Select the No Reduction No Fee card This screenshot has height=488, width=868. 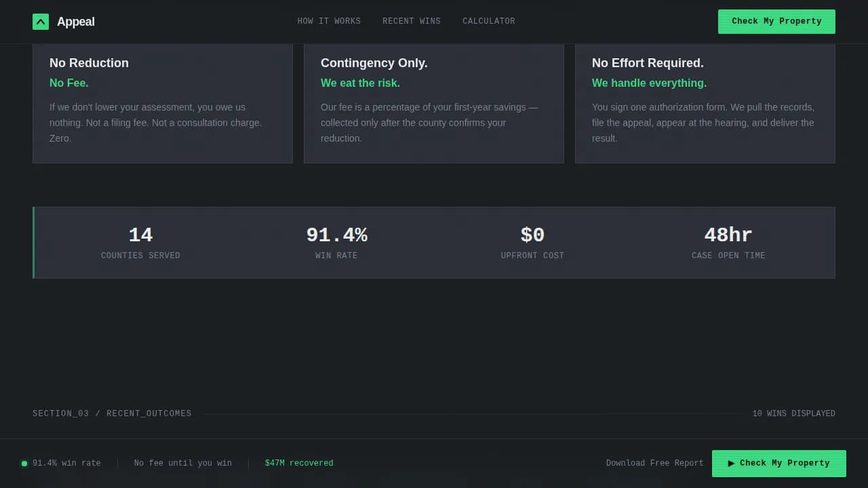click(163, 103)
